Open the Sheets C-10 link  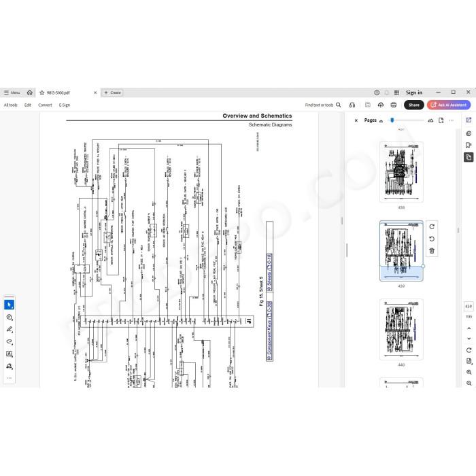pyautogui.click(x=269, y=272)
